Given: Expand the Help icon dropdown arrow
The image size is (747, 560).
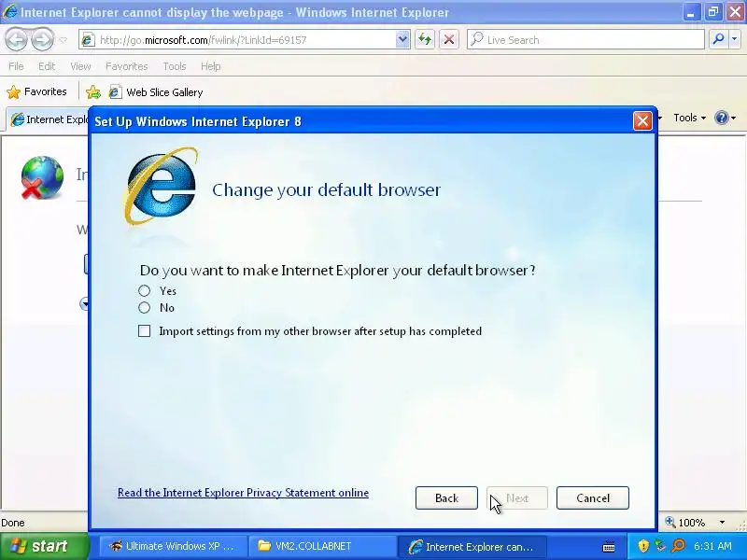Looking at the screenshot, I should click(x=734, y=119).
